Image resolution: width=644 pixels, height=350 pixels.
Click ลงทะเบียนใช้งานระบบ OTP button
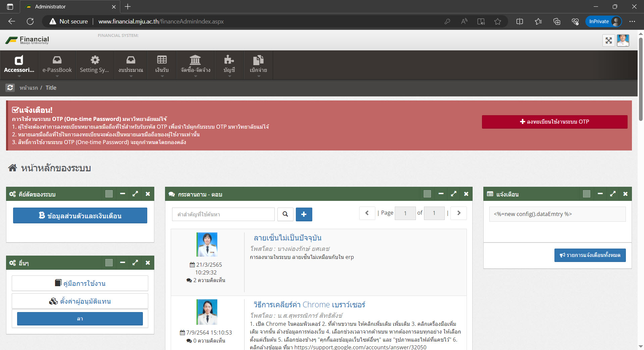[554, 122]
